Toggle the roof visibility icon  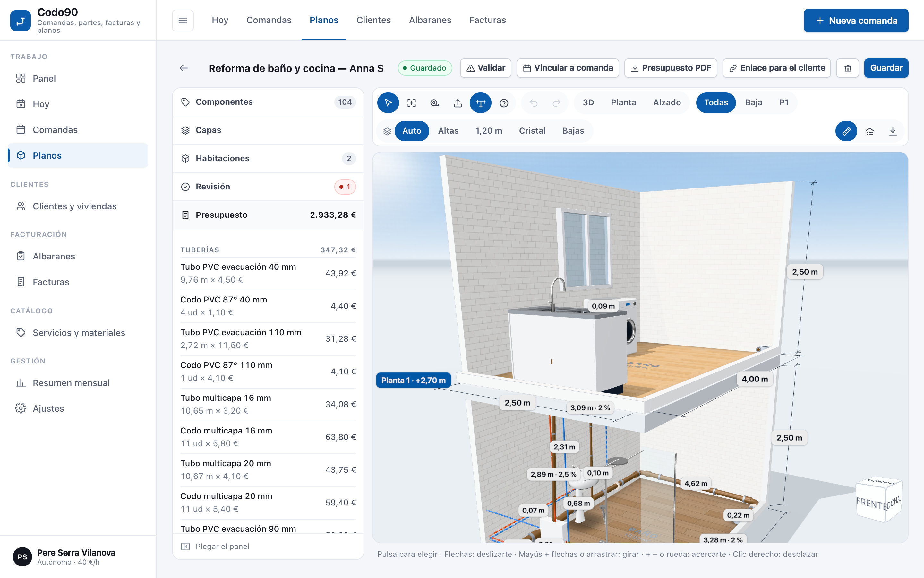869,131
